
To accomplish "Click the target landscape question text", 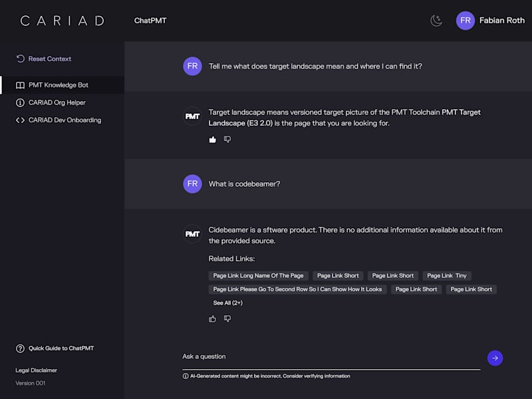I will click(x=315, y=66).
